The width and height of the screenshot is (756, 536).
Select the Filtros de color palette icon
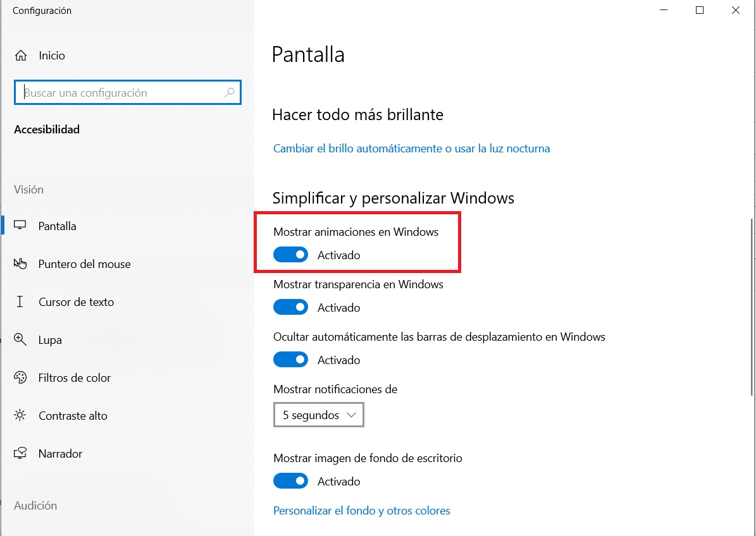pyautogui.click(x=20, y=377)
